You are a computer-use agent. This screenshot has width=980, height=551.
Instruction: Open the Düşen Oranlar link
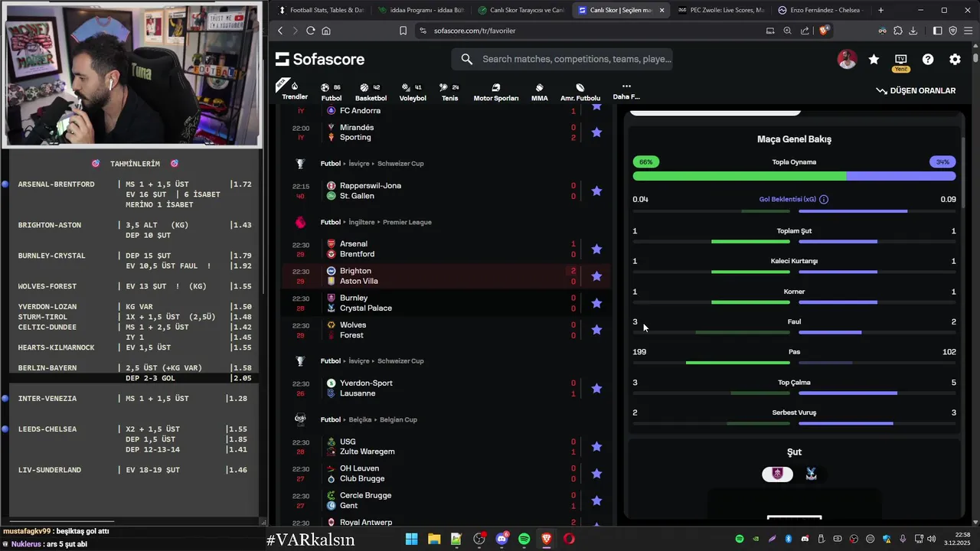[x=916, y=90]
